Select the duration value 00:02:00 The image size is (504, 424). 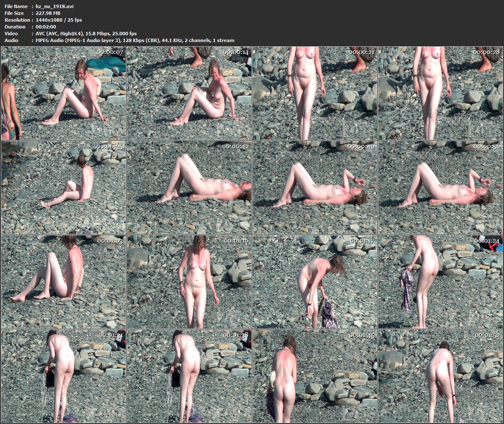(x=46, y=27)
